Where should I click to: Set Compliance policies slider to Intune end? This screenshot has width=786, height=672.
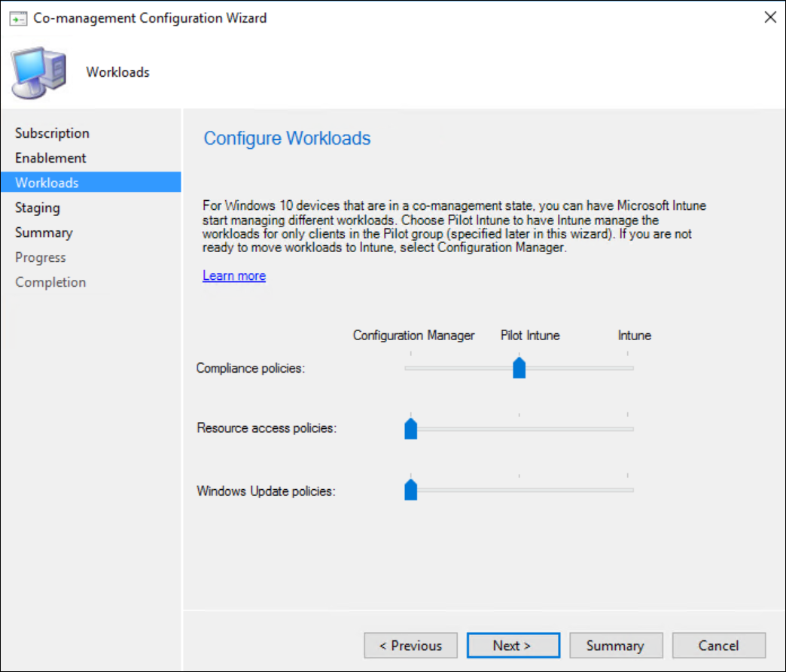point(628,368)
